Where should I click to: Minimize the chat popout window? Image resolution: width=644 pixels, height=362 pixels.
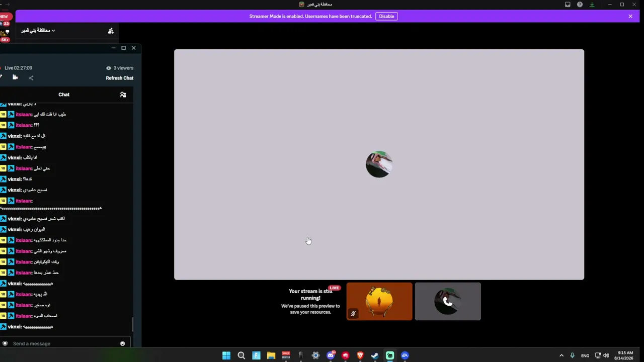[113, 48]
